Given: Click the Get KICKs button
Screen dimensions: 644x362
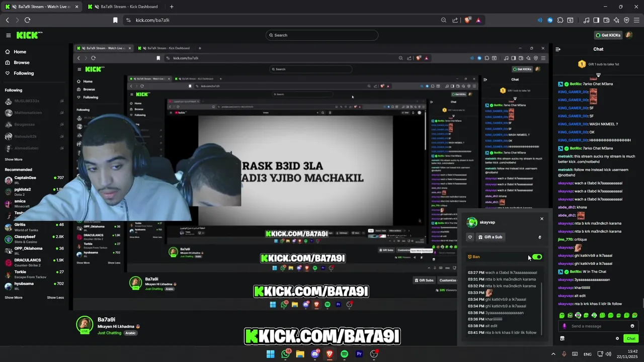Looking at the screenshot, I should coord(608,35).
